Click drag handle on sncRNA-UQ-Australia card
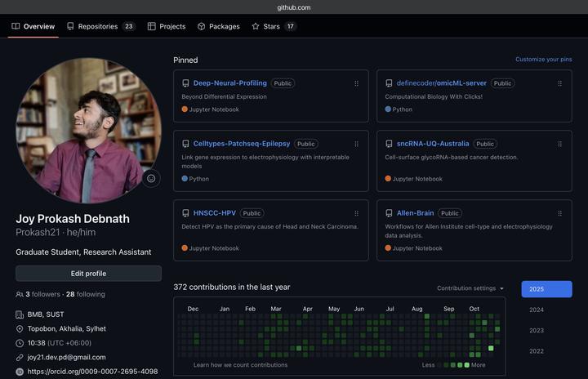The height and width of the screenshot is (379, 588). coord(559,144)
